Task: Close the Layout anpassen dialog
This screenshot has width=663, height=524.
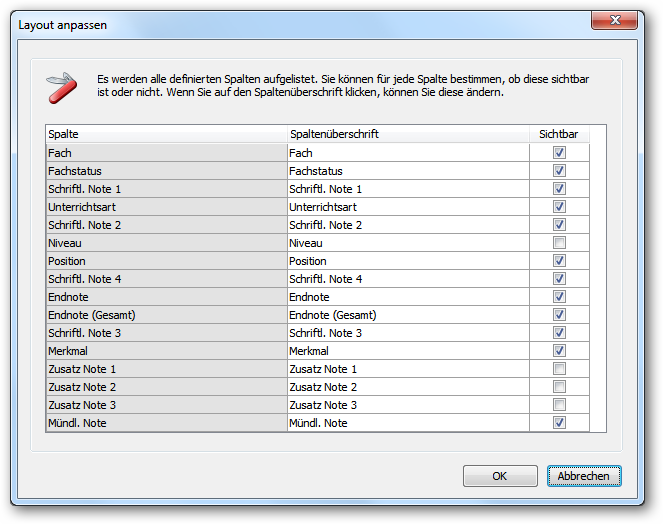Action: [614, 20]
